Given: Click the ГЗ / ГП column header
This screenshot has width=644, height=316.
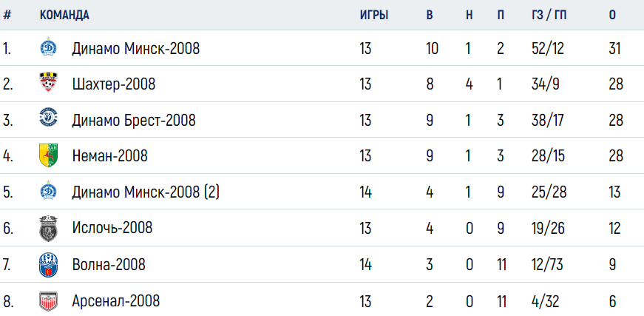Looking at the screenshot, I should coord(549,16).
